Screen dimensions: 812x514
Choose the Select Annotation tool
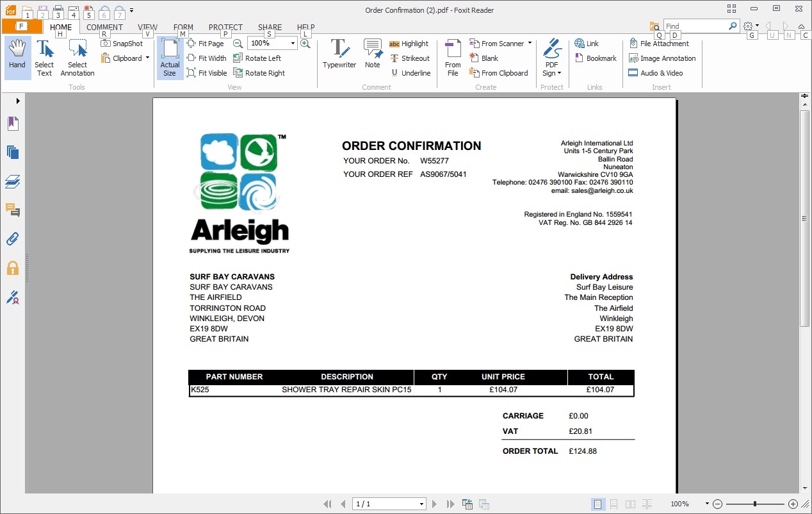click(77, 58)
